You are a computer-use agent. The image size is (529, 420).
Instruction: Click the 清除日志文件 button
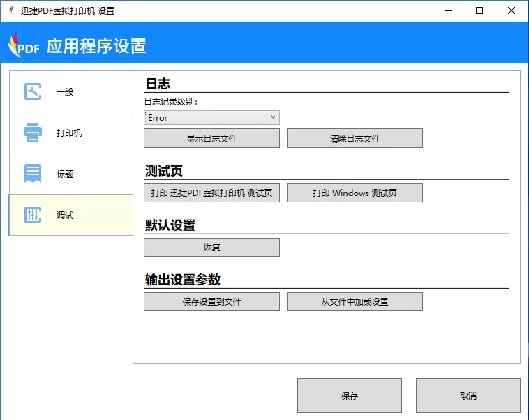(355, 138)
